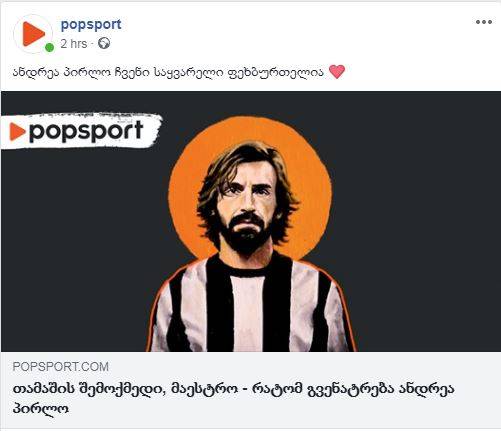Click the green online status dot
501x431 pixels.
click(49, 48)
